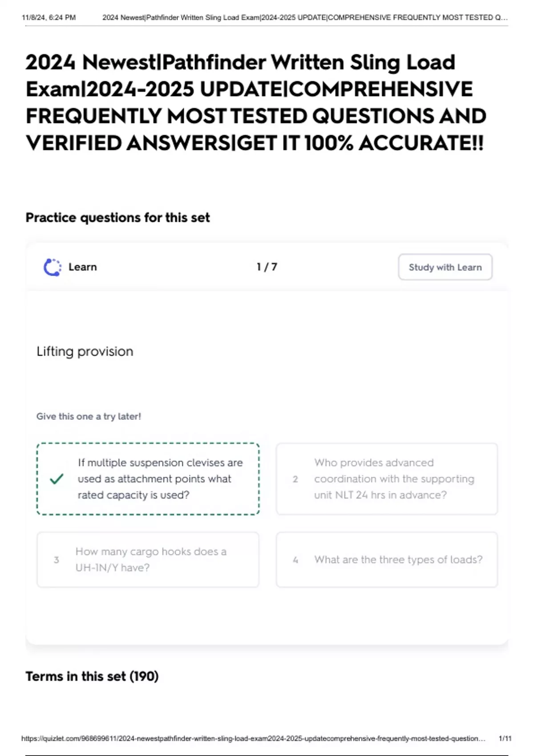Click the Learn mode swirl icon
The height and width of the screenshot is (756, 534).
[52, 267]
